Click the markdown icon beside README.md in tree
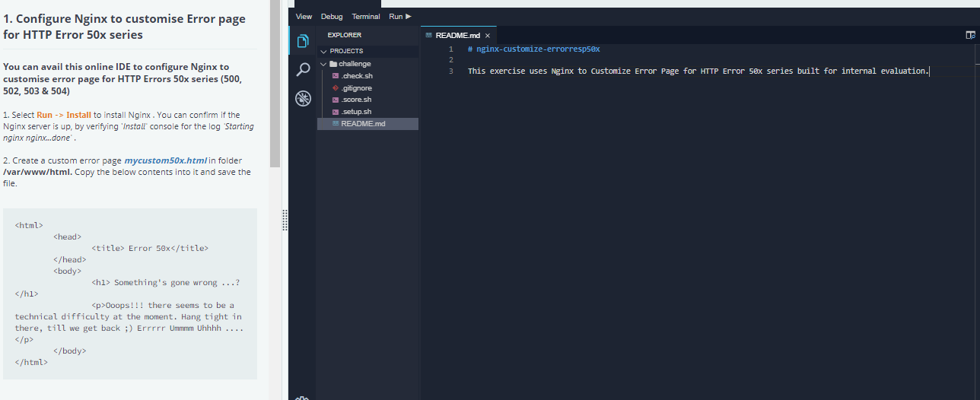980x400 pixels. tap(335, 123)
